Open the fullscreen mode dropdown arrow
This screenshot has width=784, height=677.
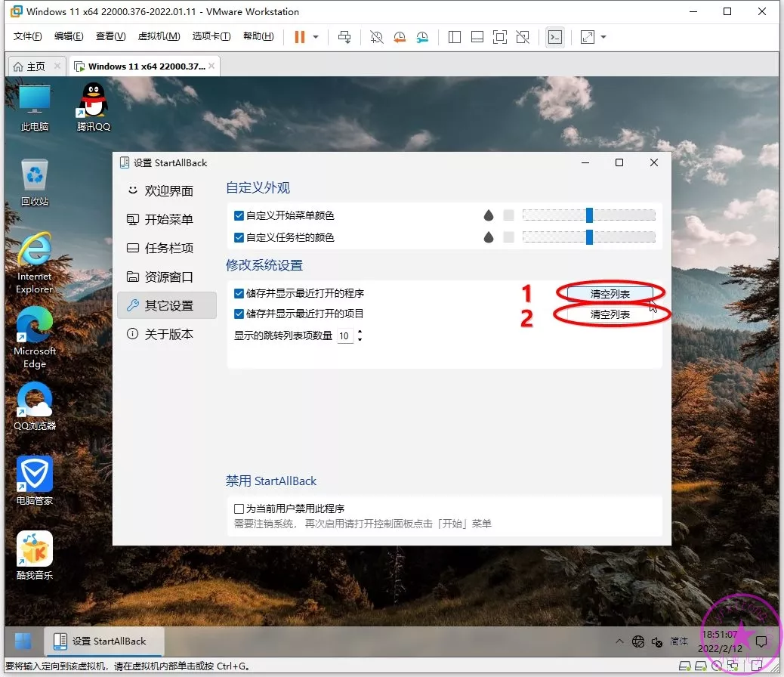tap(603, 37)
